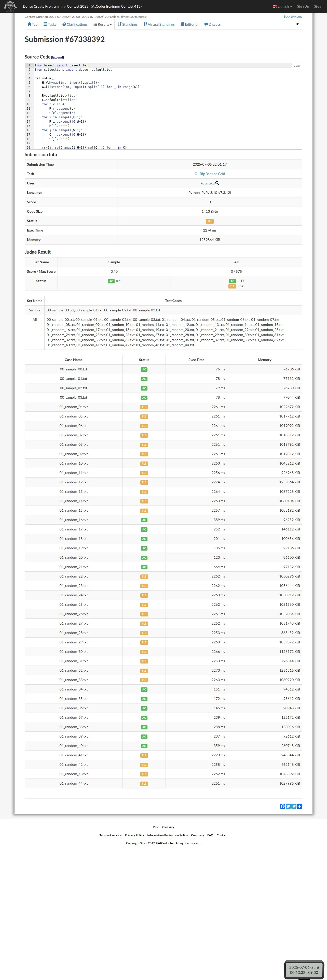Open the Discuss tab

(212, 24)
